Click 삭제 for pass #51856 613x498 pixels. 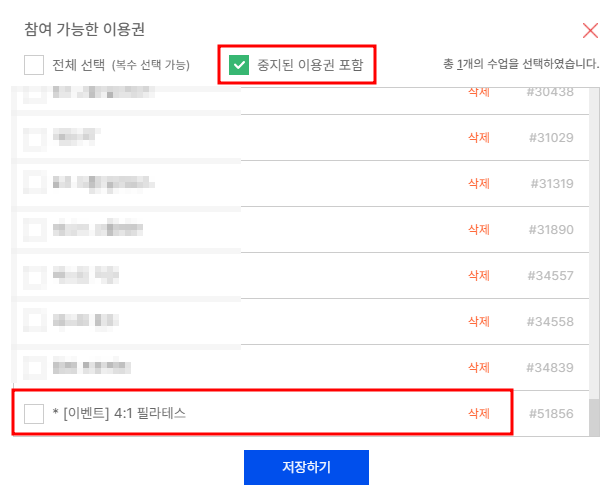479,413
